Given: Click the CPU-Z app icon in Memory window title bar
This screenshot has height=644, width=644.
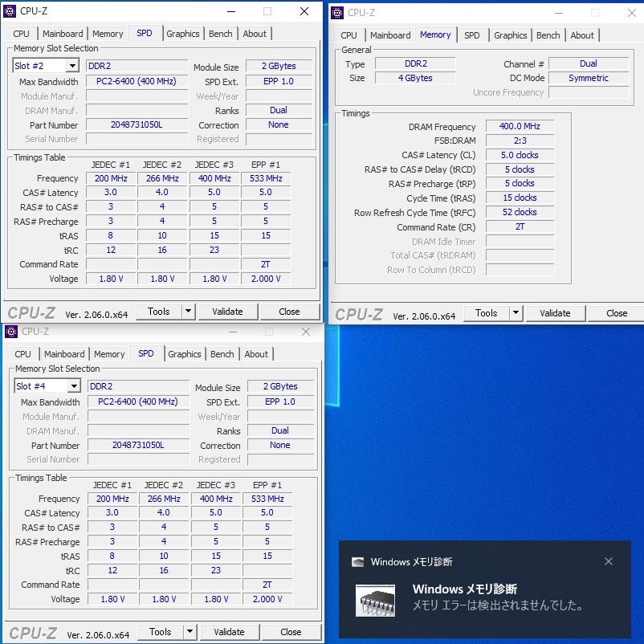Looking at the screenshot, I should [x=336, y=13].
